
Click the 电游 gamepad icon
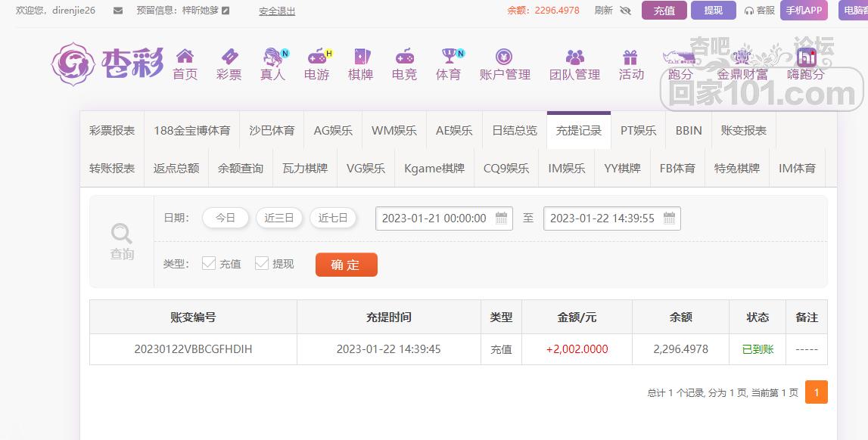click(316, 59)
